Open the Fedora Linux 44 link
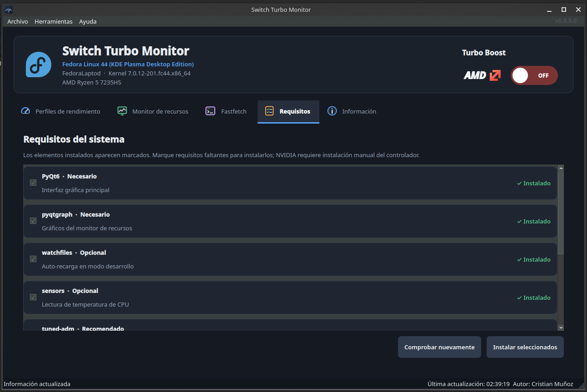 pos(128,64)
